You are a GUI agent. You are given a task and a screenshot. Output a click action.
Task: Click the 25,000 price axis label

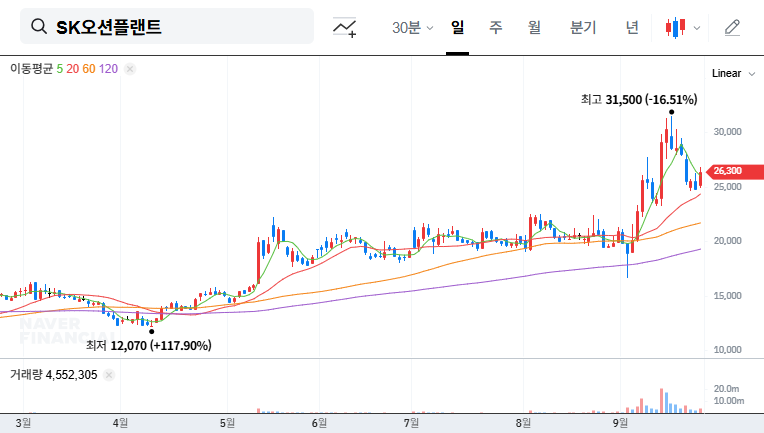pos(727,187)
